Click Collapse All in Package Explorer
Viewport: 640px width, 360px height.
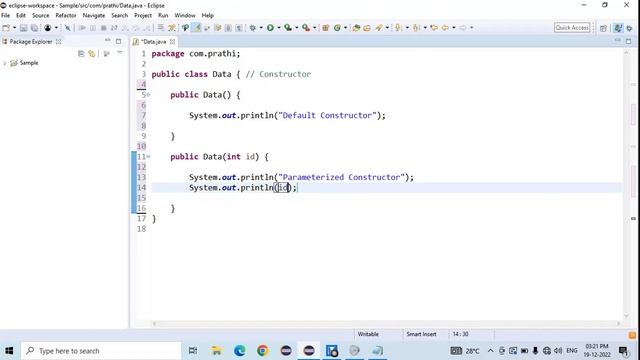pos(81,53)
